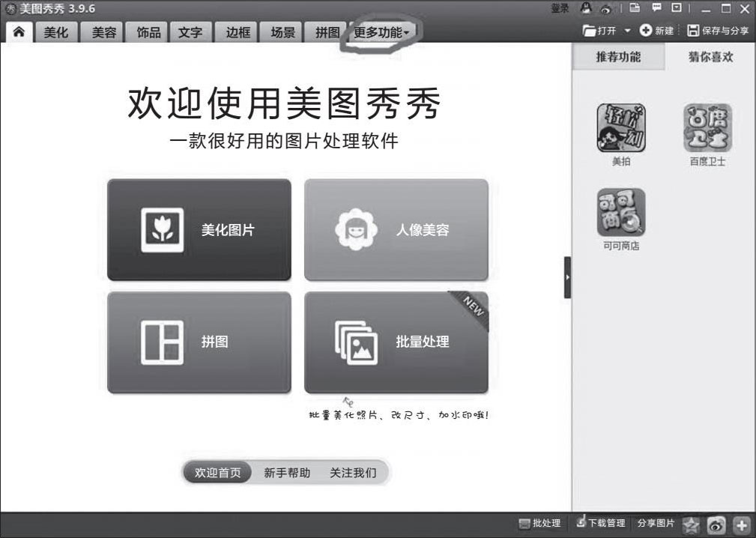Open the 百度卫士 app icon
The width and height of the screenshot is (756, 538).
click(707, 129)
